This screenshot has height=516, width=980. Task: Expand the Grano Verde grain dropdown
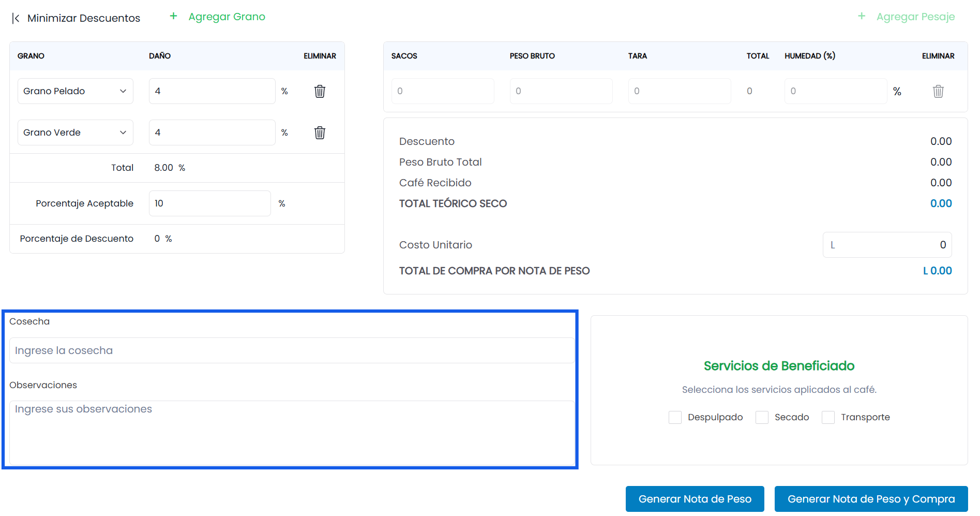click(x=76, y=132)
